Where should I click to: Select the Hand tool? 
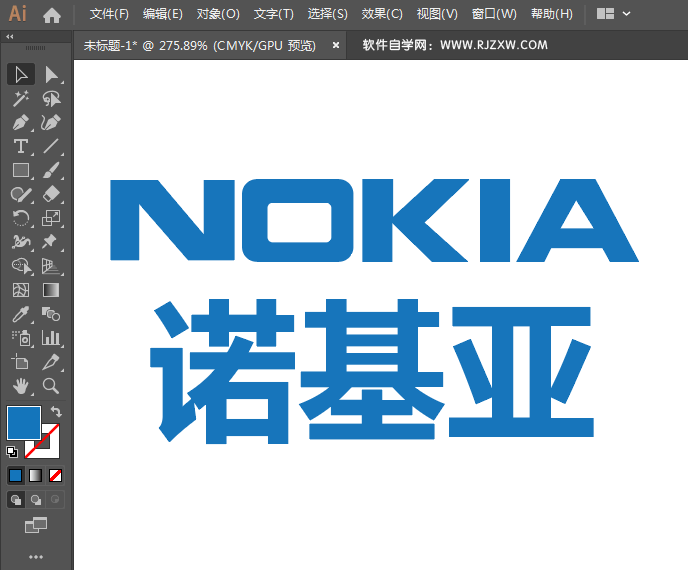click(21, 386)
